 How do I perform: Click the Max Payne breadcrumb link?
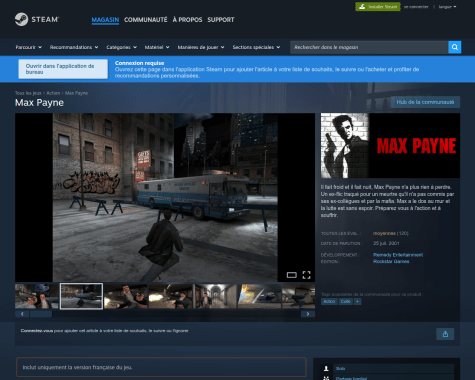pos(76,93)
